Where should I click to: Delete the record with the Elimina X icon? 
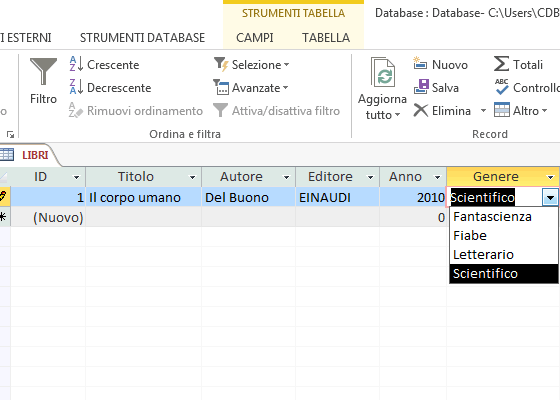tap(421, 110)
